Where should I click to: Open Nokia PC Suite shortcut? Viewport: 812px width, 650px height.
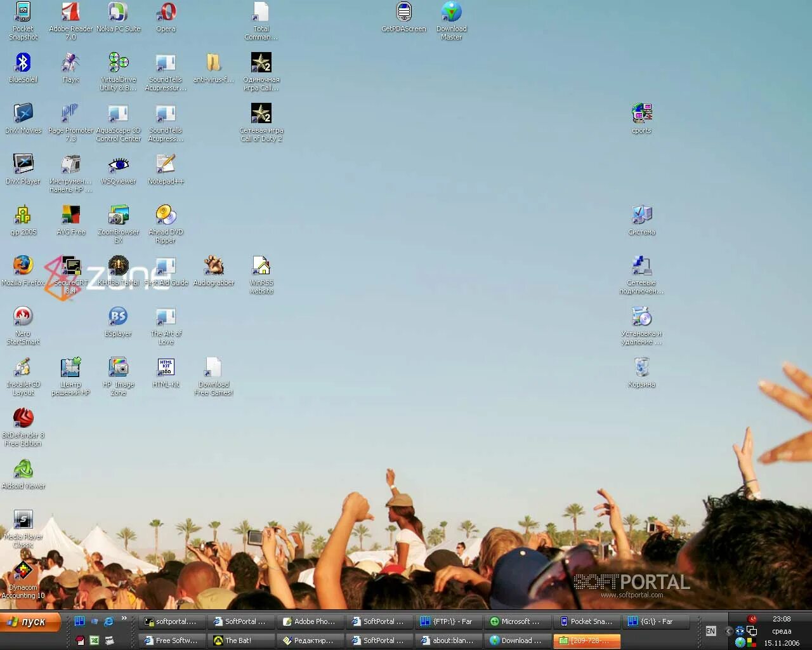[118, 17]
